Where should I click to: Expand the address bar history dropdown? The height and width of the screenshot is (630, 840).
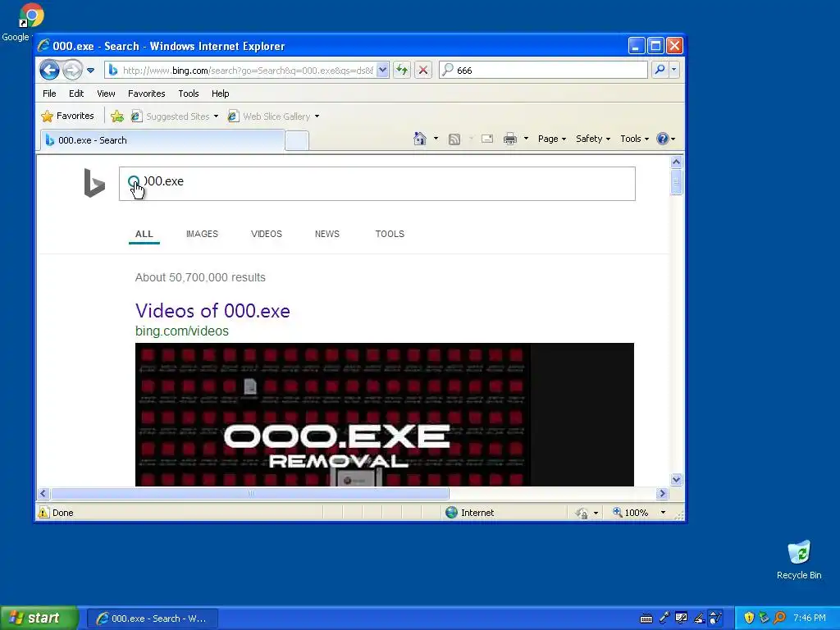tap(382, 71)
